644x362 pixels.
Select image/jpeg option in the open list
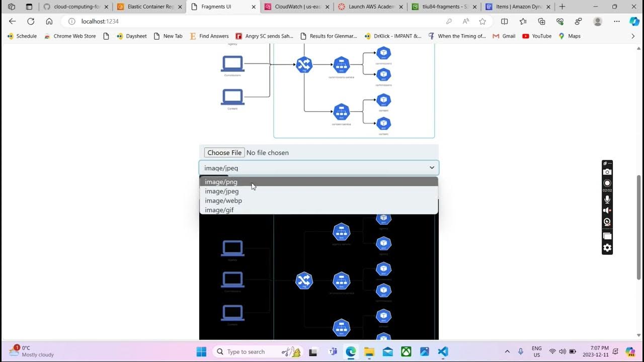[318, 191]
